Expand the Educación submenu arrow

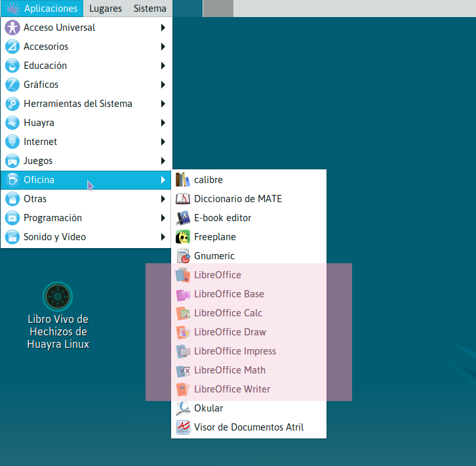(x=163, y=66)
